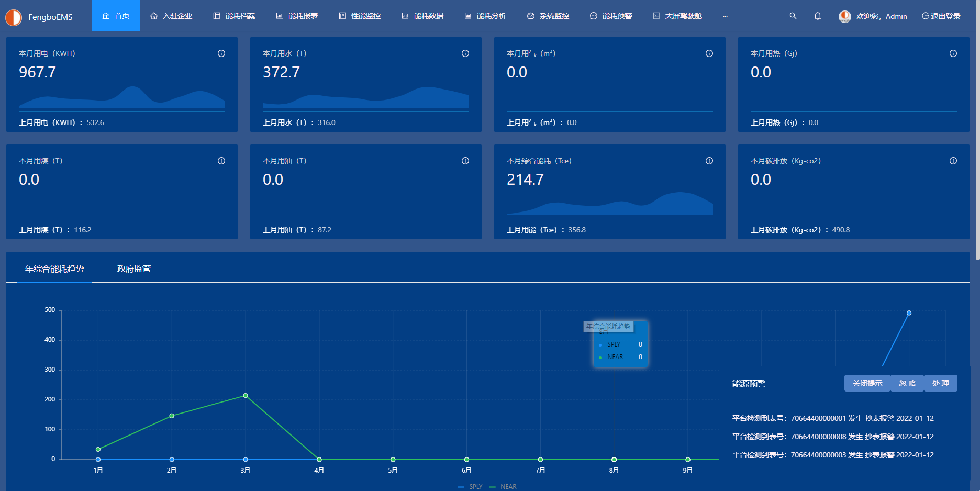This screenshot has width=980, height=491.
Task: Toggle SPLY series in chart legend
Action: click(471, 487)
